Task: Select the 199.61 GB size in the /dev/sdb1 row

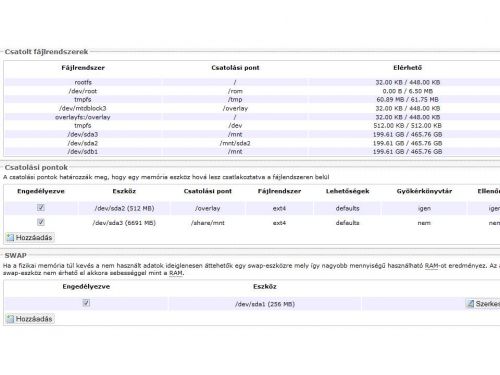Action: (407, 151)
